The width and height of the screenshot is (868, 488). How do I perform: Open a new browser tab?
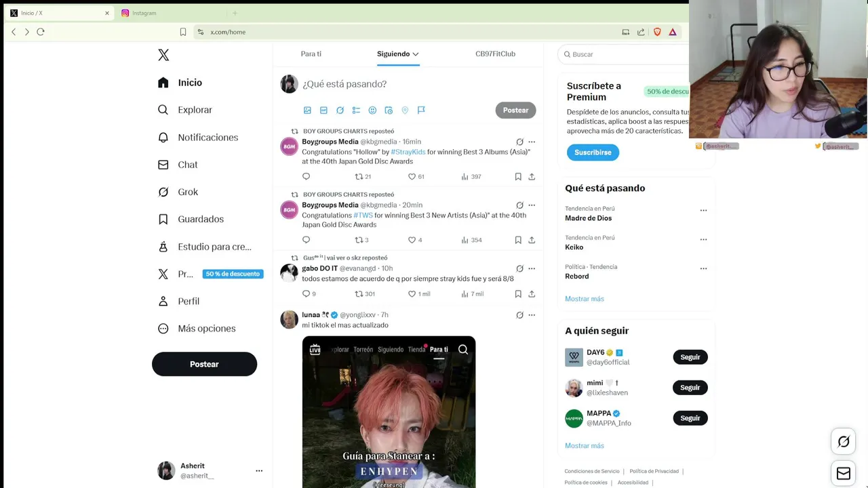click(235, 13)
